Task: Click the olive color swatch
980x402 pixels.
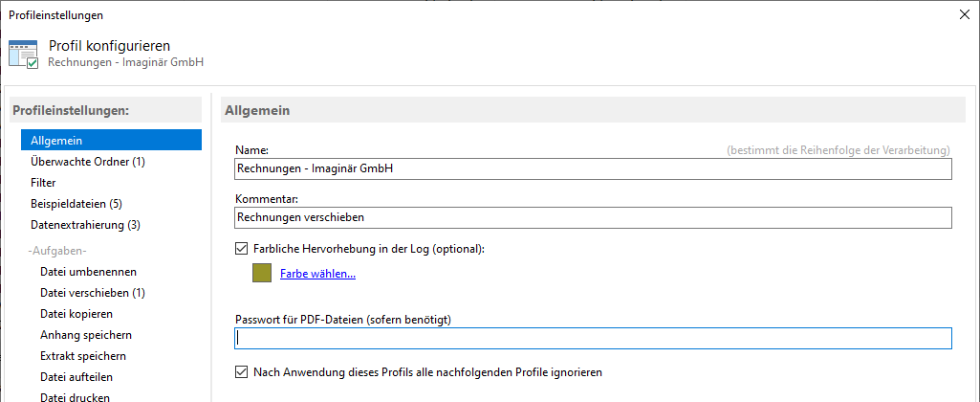Action: 262,273
